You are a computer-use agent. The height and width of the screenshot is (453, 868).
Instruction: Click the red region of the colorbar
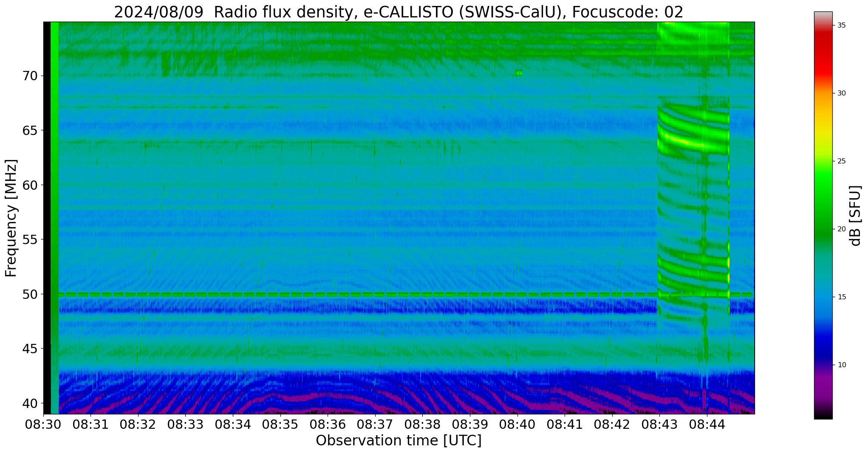coord(823,55)
